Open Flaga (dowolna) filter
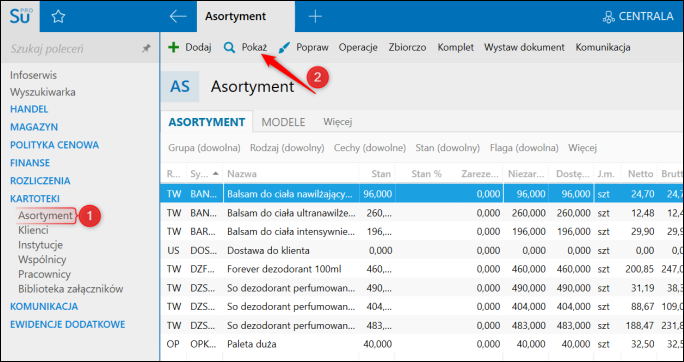Screen dimensions: 684x362 [x=524, y=148]
